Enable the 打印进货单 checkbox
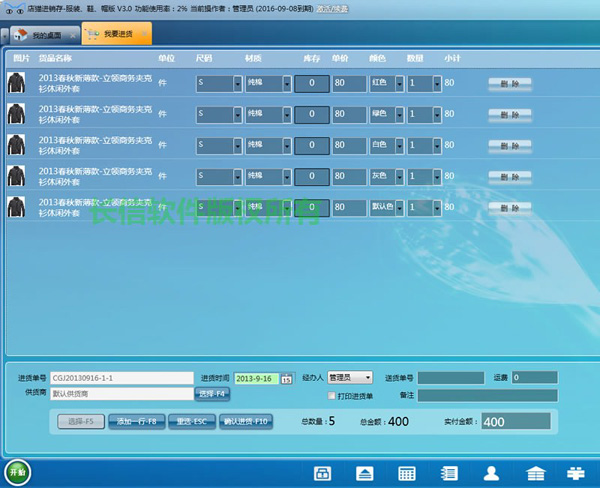600x488 pixels. coord(332,395)
